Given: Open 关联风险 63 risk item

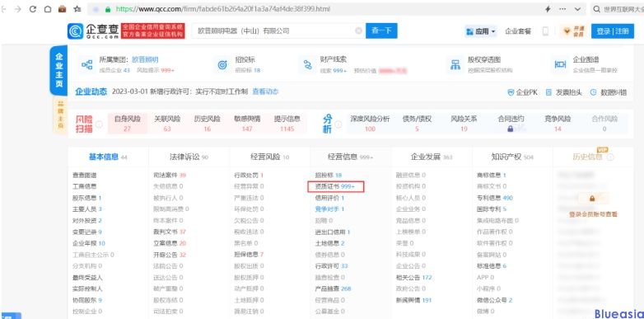Looking at the screenshot, I should coord(167,124).
